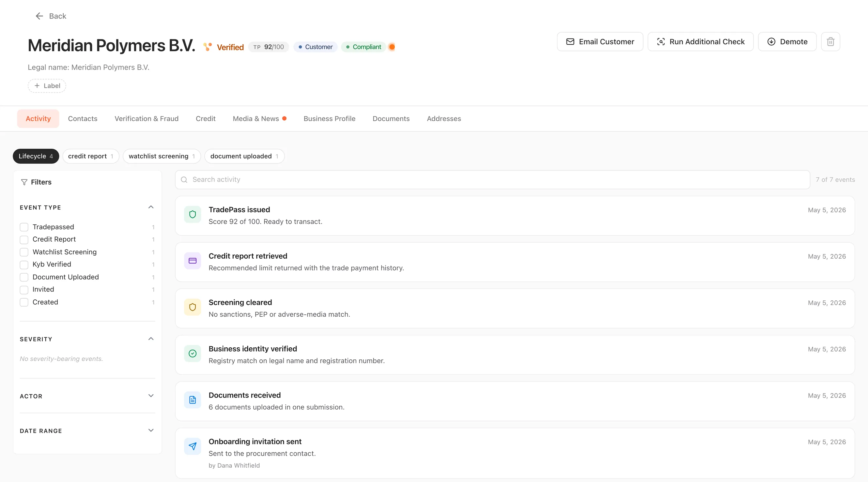This screenshot has height=482, width=868.
Task: Open the Credit report retrieved event
Action: click(515, 262)
